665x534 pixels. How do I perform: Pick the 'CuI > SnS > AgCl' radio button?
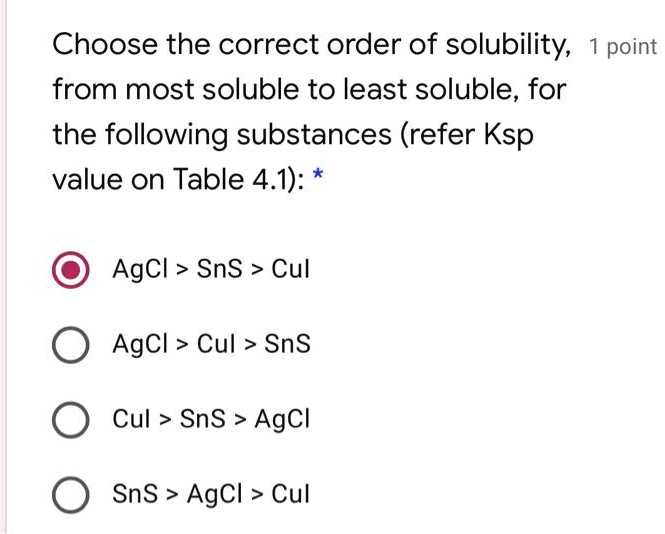[70, 420]
